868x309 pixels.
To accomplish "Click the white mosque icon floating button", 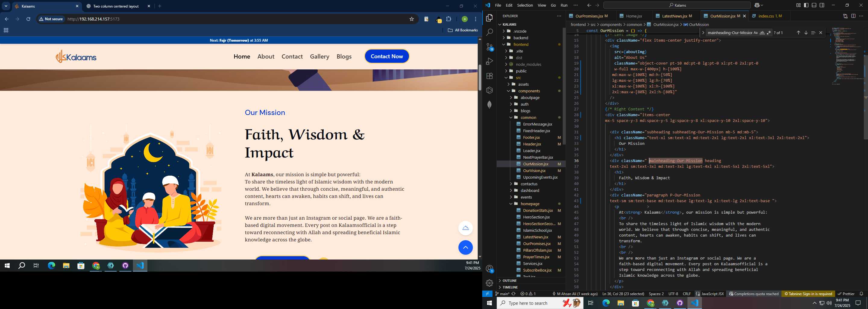I will (x=465, y=228).
